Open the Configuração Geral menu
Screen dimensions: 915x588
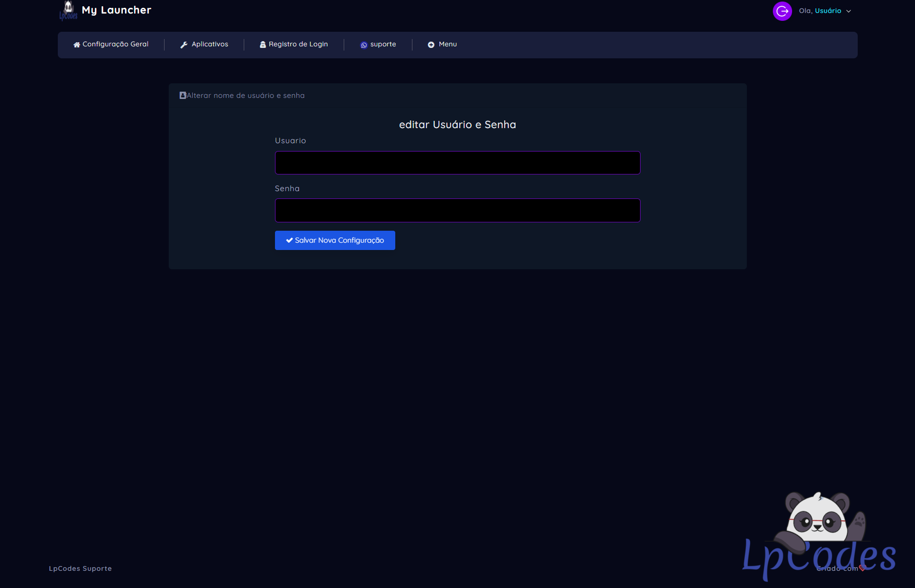[111, 44]
